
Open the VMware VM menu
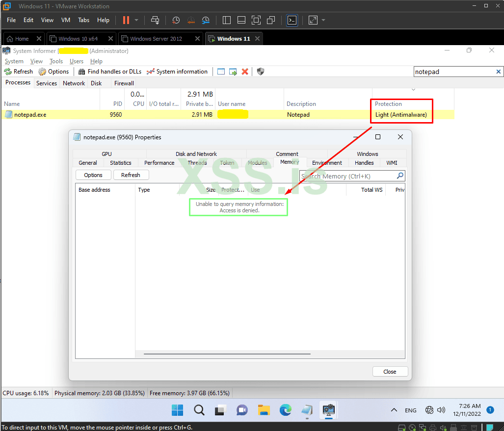(x=66, y=20)
